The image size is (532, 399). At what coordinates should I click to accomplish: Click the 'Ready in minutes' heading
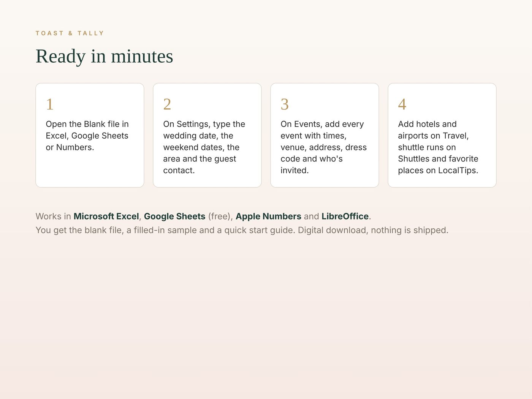pyautogui.click(x=104, y=56)
